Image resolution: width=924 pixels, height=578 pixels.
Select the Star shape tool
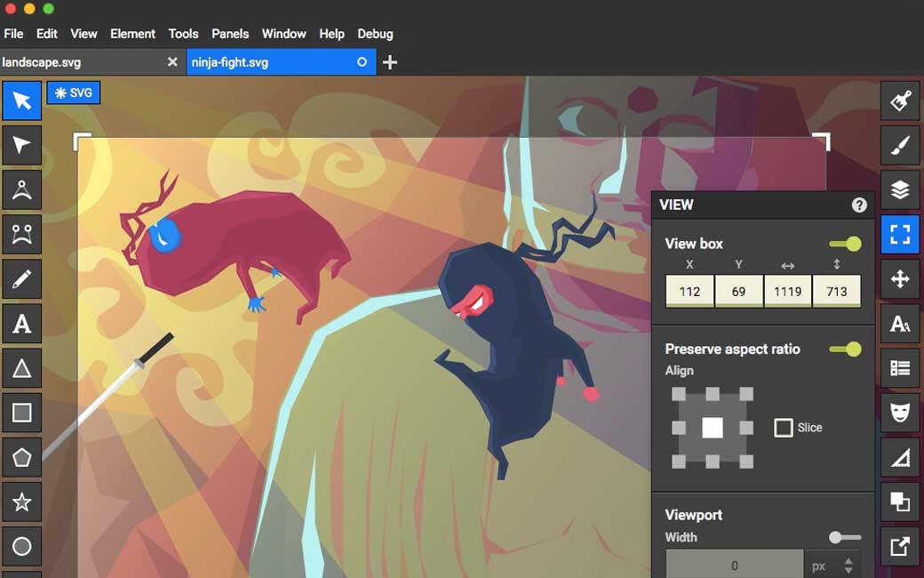pyautogui.click(x=21, y=502)
